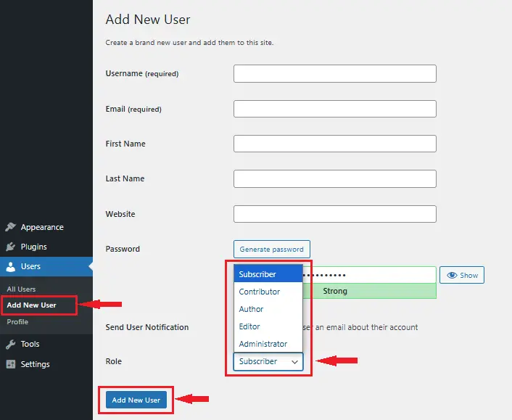Click the Plugins plug icon
Image resolution: width=512 pixels, height=420 pixels.
tap(10, 247)
